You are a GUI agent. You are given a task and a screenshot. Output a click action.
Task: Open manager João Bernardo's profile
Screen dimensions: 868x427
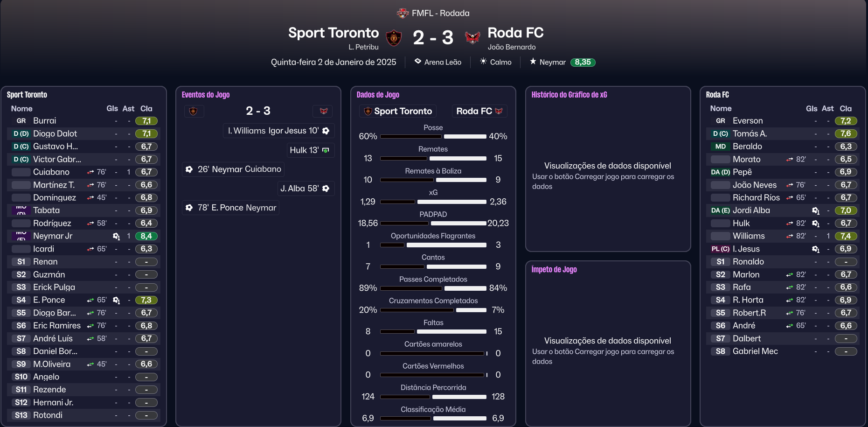point(512,47)
